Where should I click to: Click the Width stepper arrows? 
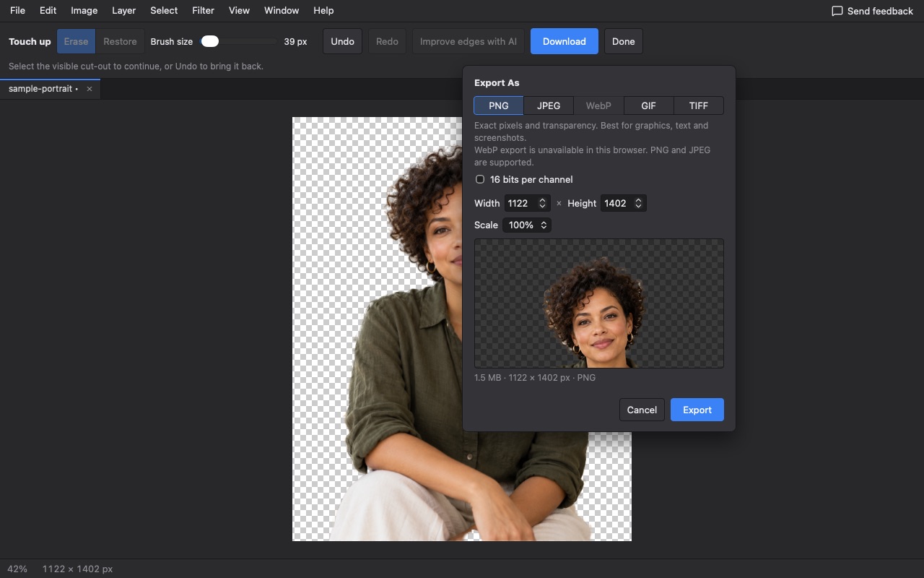(542, 204)
